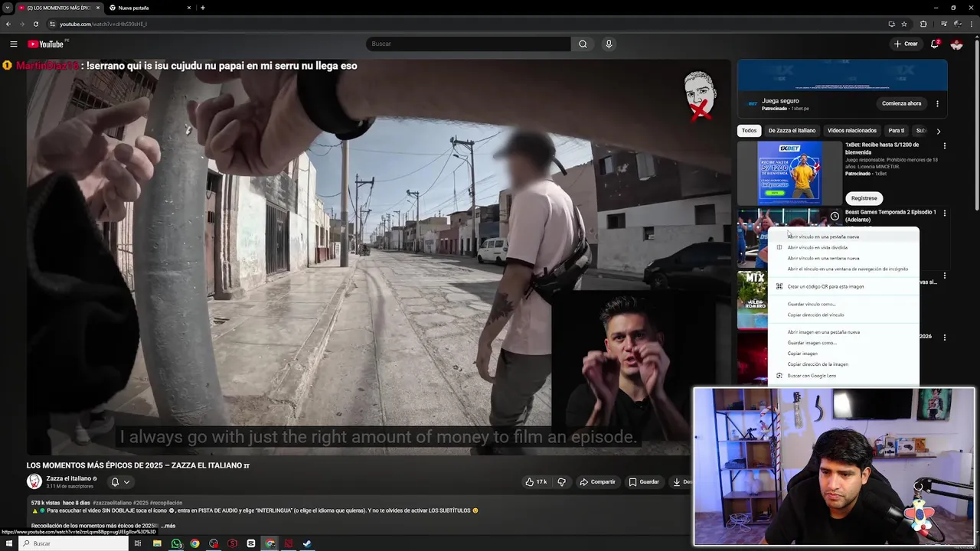Screen dimensions: 980x551
Task: Select the Todos filter chip
Action: 749,130
